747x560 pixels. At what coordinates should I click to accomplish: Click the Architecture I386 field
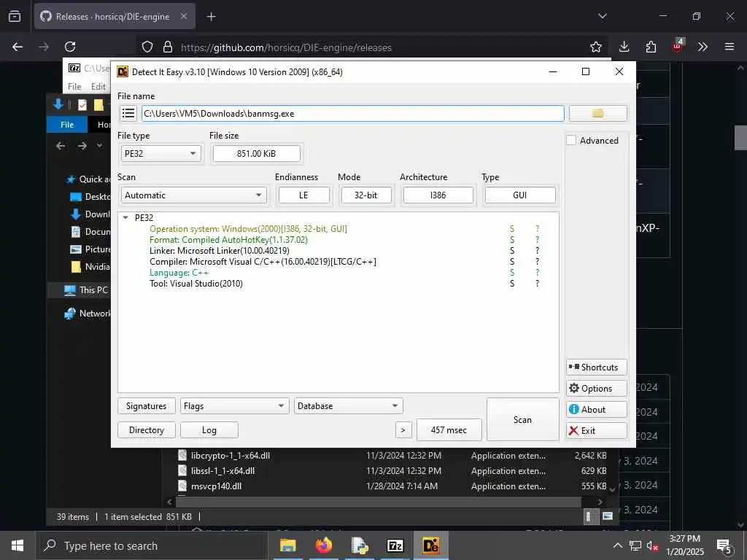(438, 195)
